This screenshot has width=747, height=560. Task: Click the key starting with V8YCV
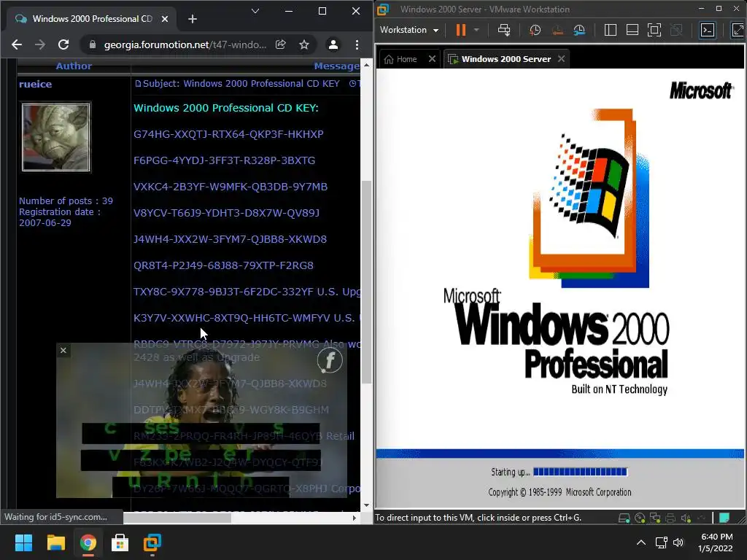click(x=226, y=213)
